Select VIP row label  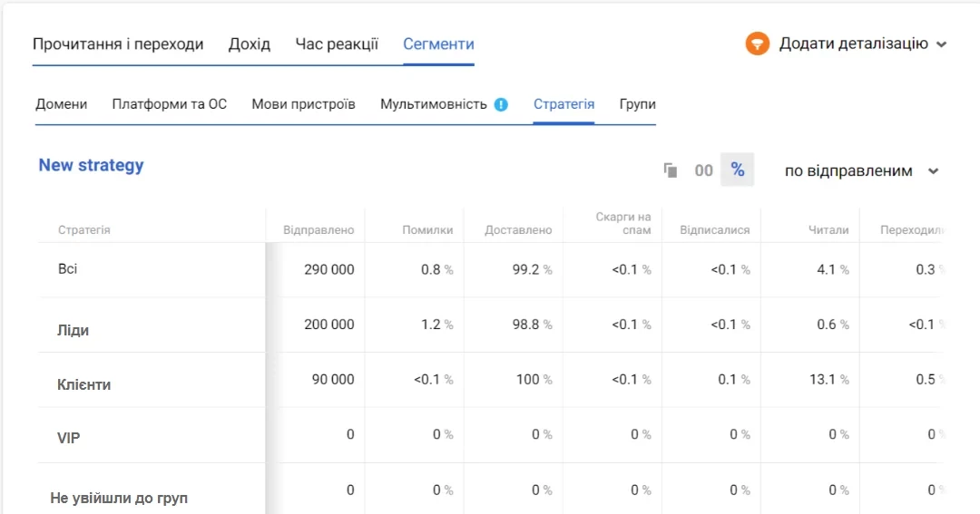pos(69,439)
